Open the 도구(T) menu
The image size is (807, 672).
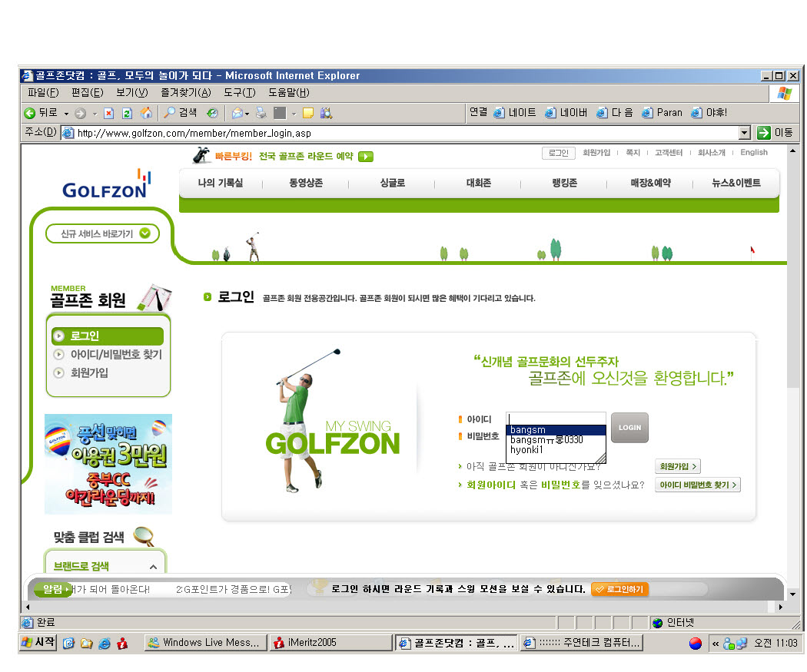point(239,93)
